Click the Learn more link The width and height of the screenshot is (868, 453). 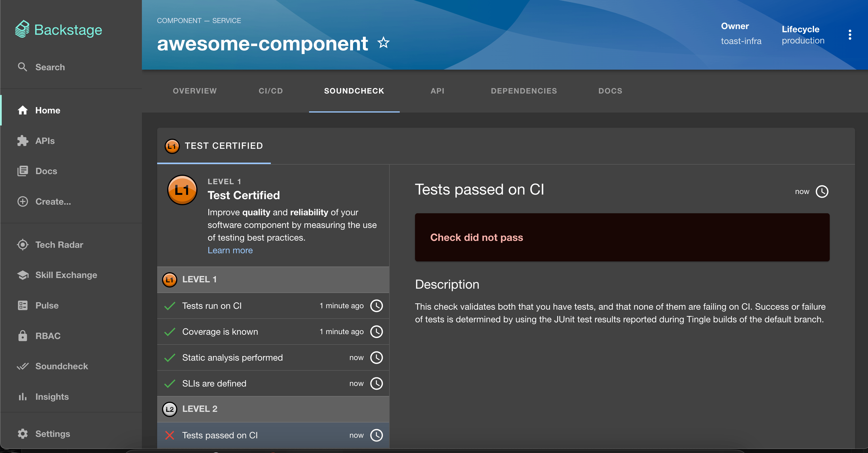(x=230, y=250)
